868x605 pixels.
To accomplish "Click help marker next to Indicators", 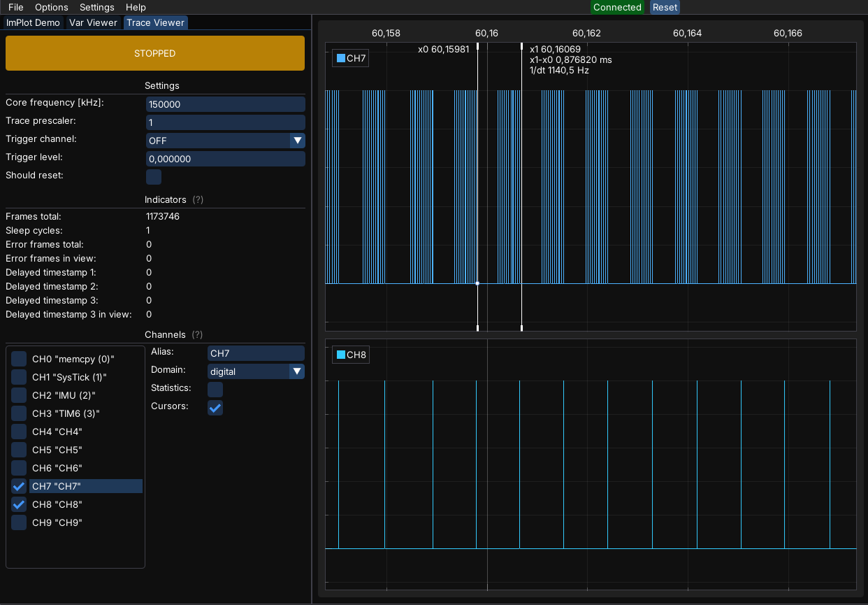I will point(198,200).
